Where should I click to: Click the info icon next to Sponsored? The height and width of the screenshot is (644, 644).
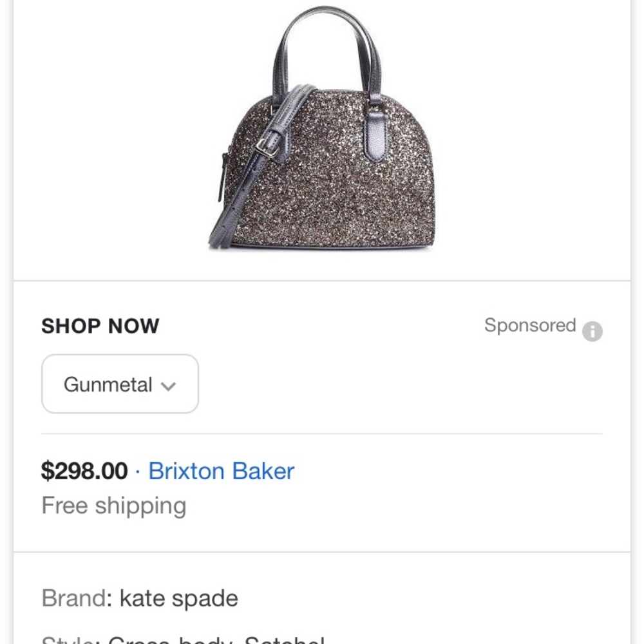(592, 332)
